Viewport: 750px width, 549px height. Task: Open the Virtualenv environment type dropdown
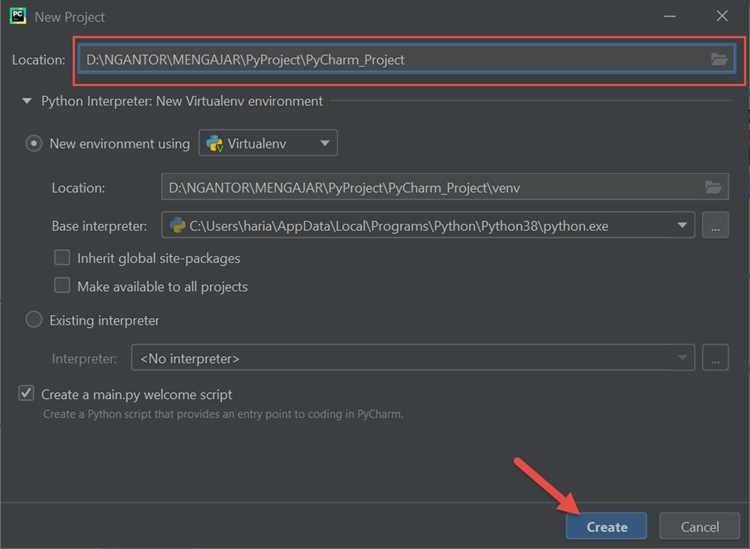coord(268,143)
